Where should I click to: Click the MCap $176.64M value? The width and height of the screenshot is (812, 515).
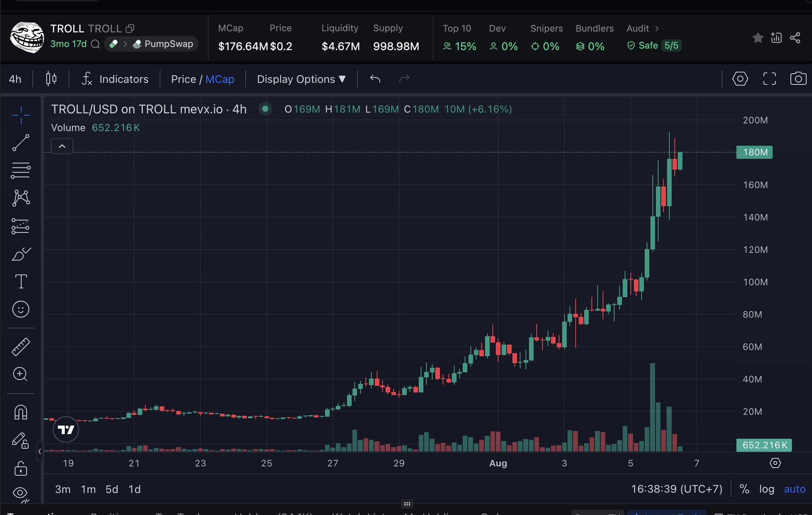pyautogui.click(x=243, y=46)
